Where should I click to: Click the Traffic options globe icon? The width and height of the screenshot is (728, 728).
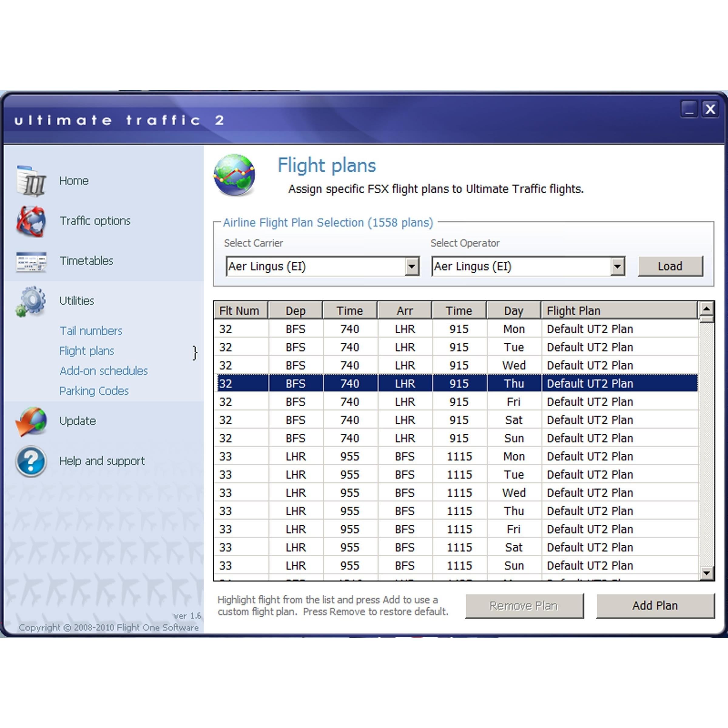[x=31, y=221]
